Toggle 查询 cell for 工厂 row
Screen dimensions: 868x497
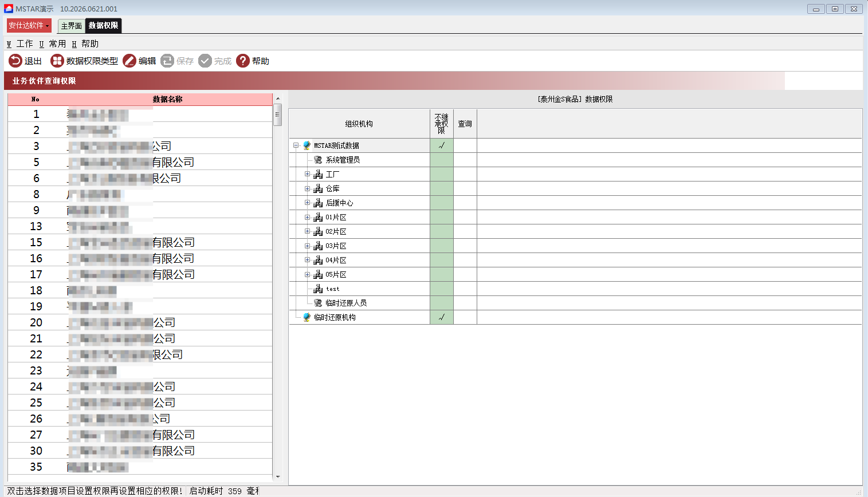tap(465, 174)
